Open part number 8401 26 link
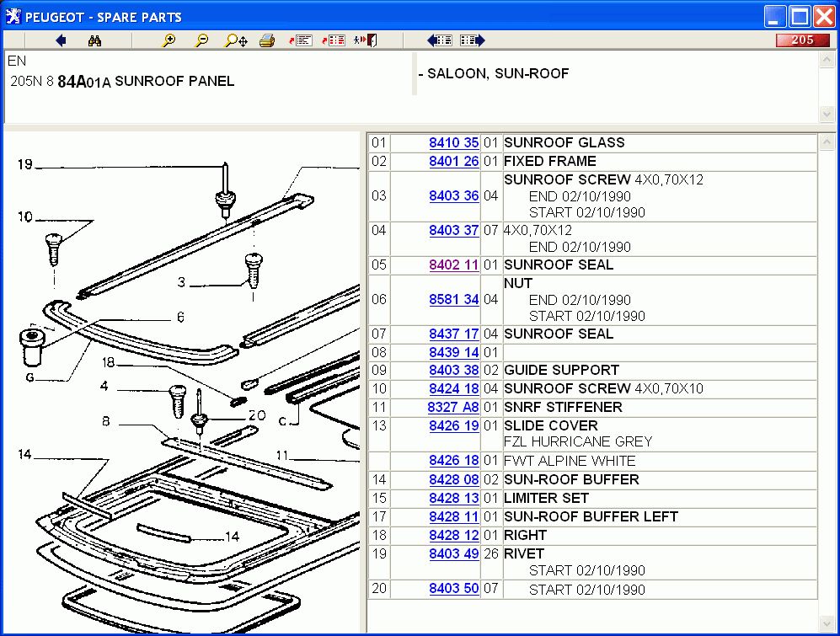Viewport: 840px width, 636px height. pyautogui.click(x=454, y=161)
